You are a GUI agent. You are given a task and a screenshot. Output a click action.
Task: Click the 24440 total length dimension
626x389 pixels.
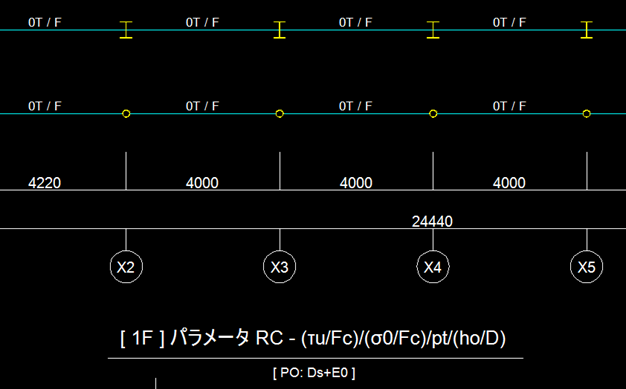click(432, 221)
